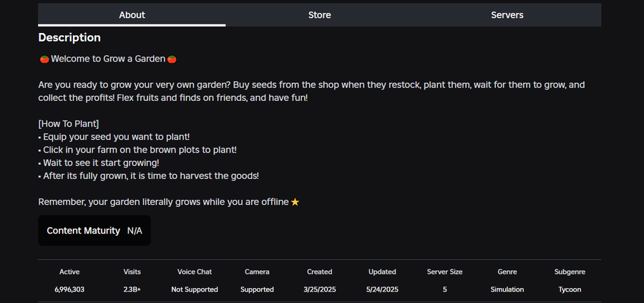Viewport: 644px width, 303px height.
Task: Click the star emoji after offline
Action: click(295, 202)
